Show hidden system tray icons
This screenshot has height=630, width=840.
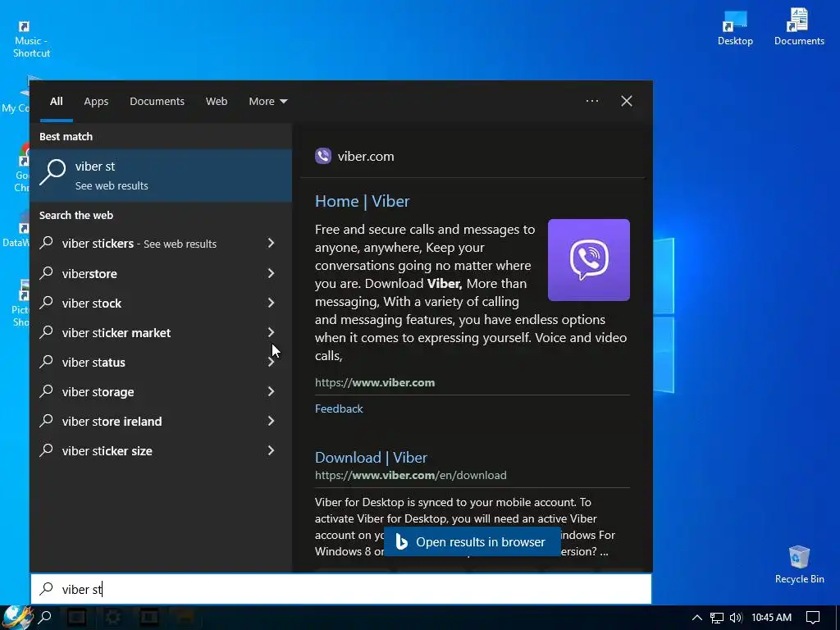coord(696,617)
